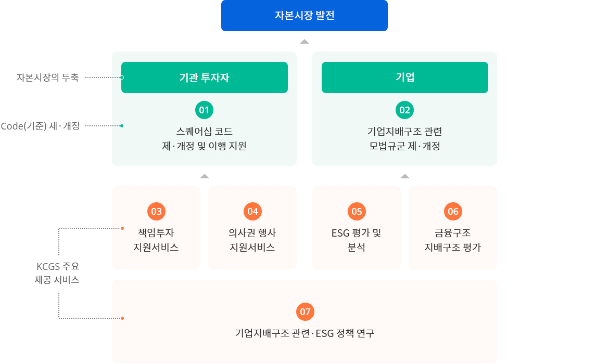Click the orange 04 number badge
The height and width of the screenshot is (364, 609).
pyautogui.click(x=252, y=211)
